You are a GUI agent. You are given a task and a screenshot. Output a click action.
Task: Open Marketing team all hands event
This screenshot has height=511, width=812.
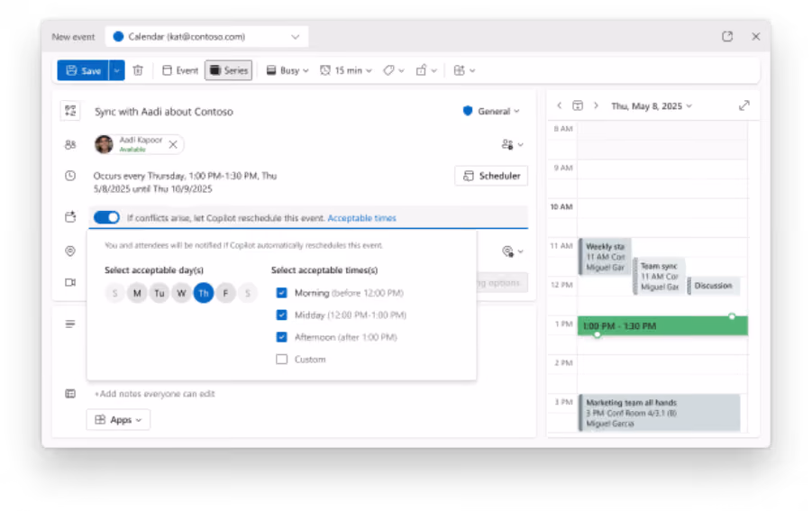point(659,413)
